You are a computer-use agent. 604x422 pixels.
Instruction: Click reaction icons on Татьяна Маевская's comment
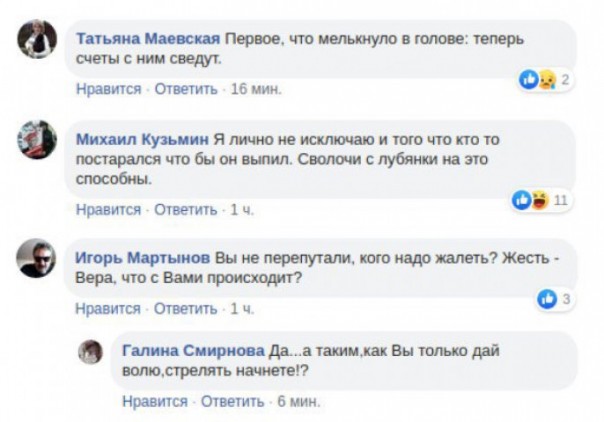pos(537,80)
